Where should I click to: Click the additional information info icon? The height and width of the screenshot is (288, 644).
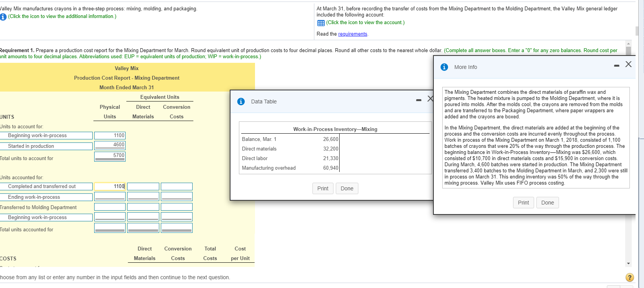(3, 16)
